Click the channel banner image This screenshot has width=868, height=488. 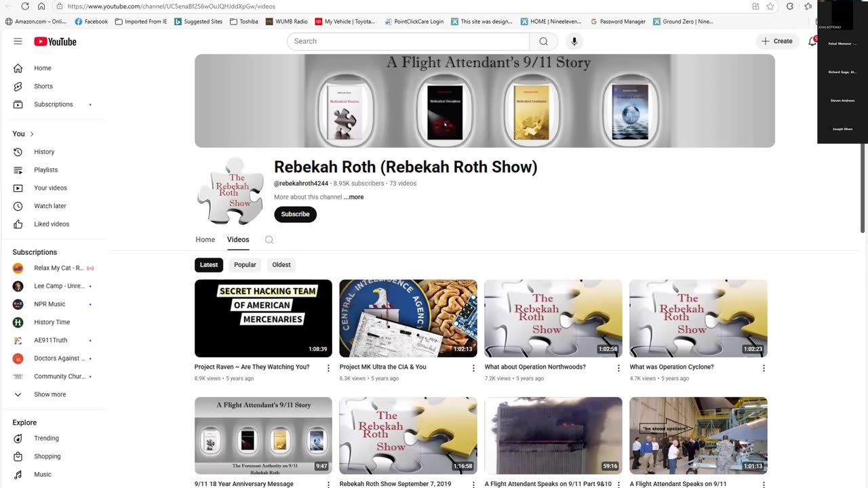click(x=485, y=101)
